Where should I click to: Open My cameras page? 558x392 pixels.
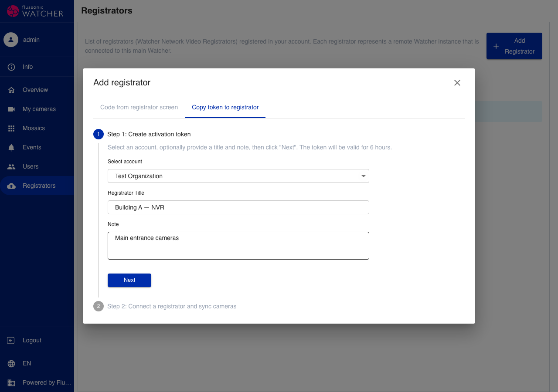tap(37, 109)
